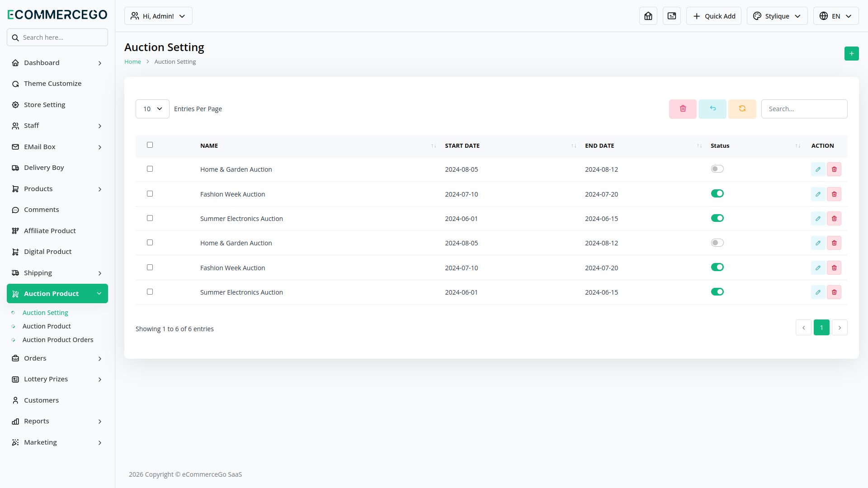
Task: Expand the Lottery Prizes sidebar menu
Action: point(57,379)
